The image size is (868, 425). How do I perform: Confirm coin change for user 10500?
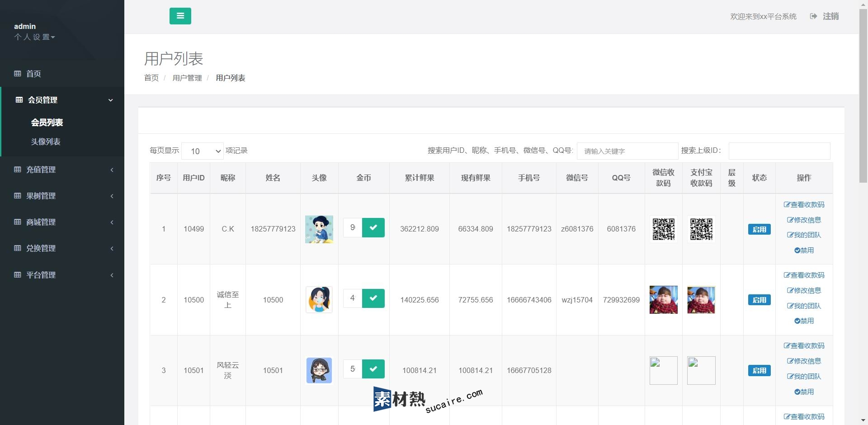point(373,298)
